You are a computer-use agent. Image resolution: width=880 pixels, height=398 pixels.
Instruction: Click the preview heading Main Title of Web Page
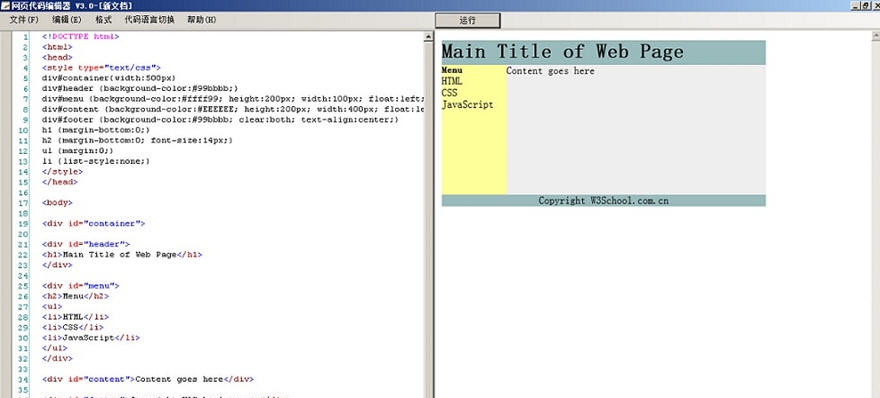tap(563, 52)
